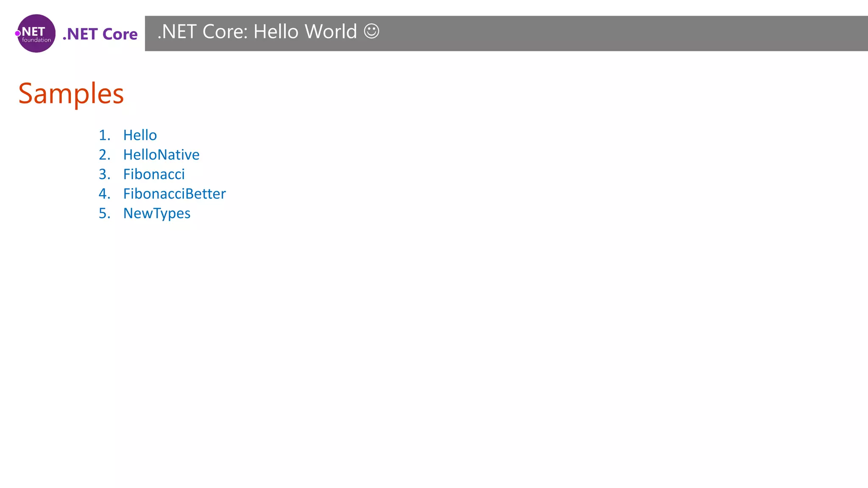Click the word foundation inside the logo
The image size is (868, 488).
click(x=36, y=40)
